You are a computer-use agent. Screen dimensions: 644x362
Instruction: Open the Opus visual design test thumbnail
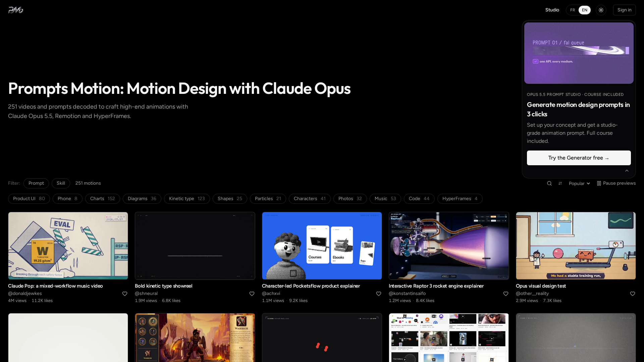(576, 246)
